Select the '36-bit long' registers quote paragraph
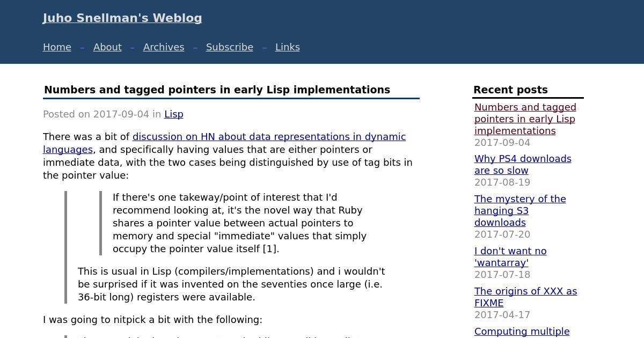Viewport: 644px width, 338px height. (x=231, y=284)
